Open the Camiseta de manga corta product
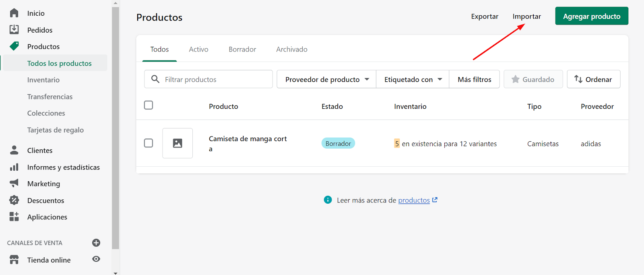Screen dimensions: 644x275 pos(248,144)
